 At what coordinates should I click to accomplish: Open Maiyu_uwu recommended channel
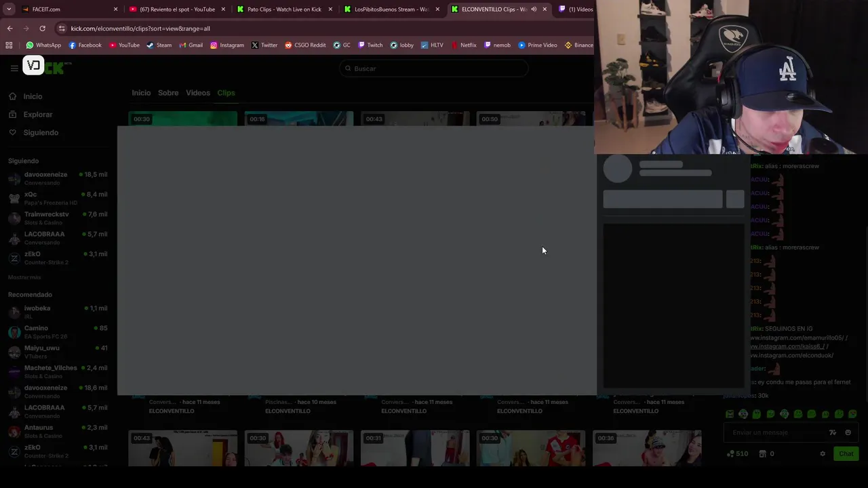coord(58,351)
